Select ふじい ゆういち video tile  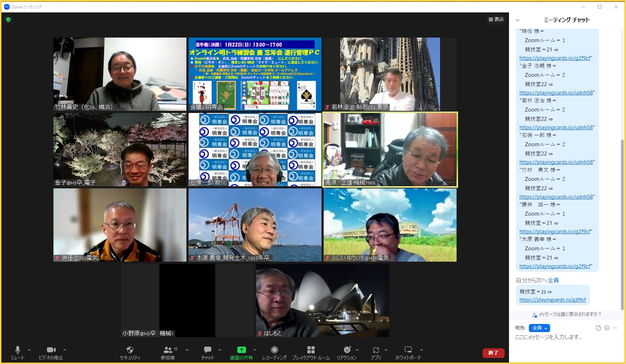(390, 225)
